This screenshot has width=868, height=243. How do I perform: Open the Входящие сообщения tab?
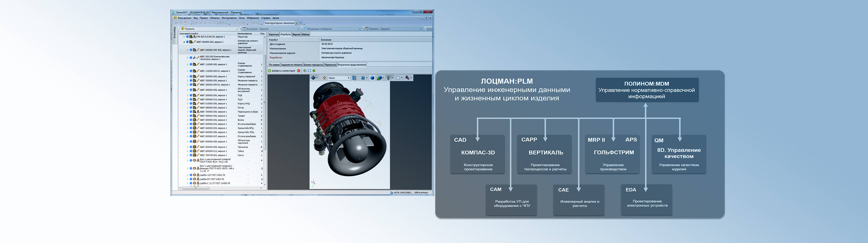pyautogui.click(x=319, y=29)
